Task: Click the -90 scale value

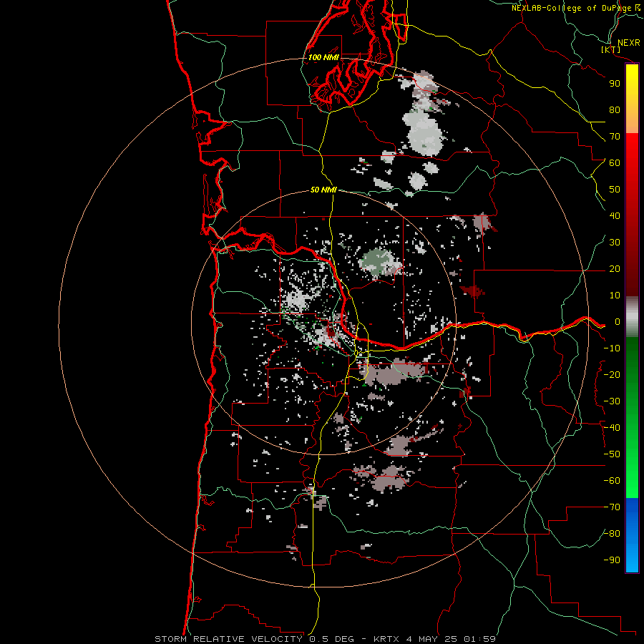Action: 612,560
